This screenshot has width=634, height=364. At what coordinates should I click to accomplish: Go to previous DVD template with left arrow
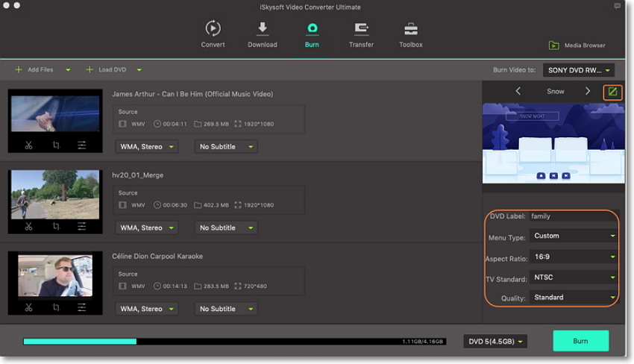point(518,91)
